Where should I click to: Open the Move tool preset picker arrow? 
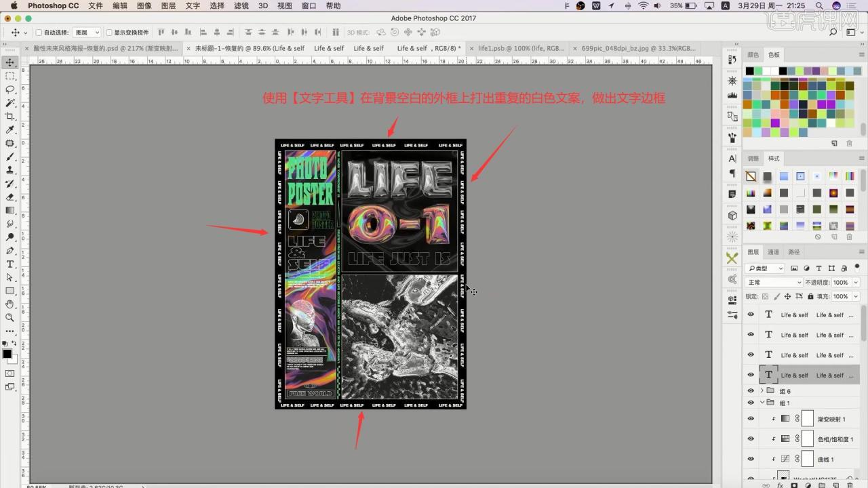[26, 33]
